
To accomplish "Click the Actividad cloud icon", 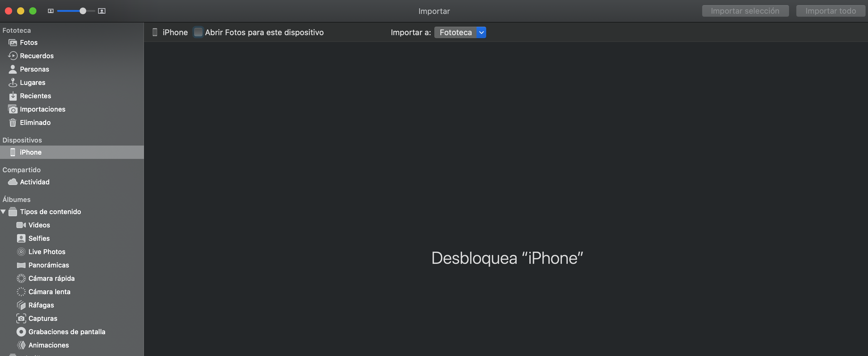I will point(13,182).
